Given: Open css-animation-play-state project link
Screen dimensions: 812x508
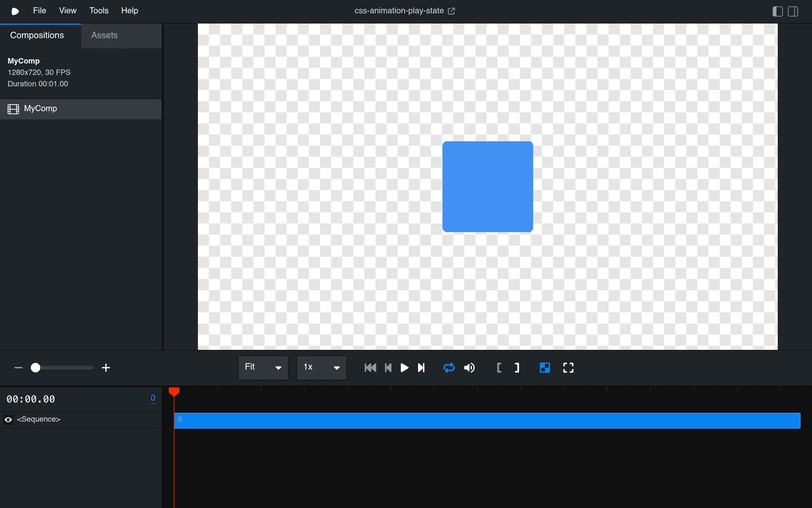Looking at the screenshot, I should 405,11.
